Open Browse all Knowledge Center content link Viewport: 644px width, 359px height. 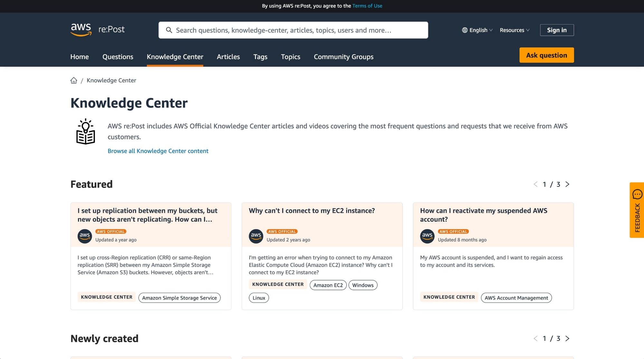(158, 151)
